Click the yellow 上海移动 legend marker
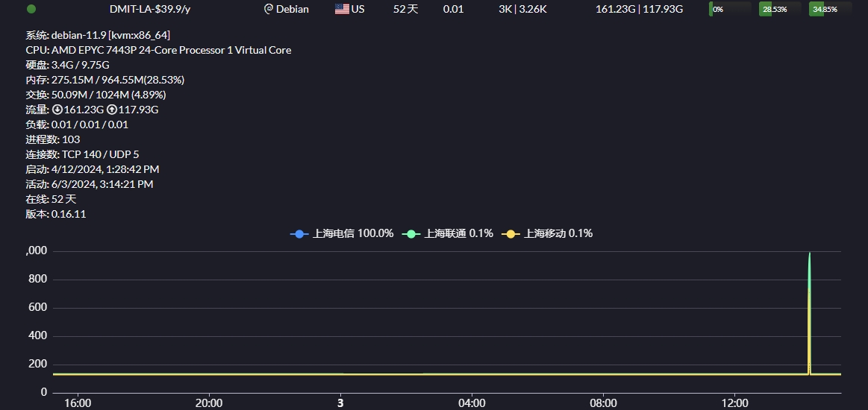Screen dimensions: 868x410 (x=511, y=234)
